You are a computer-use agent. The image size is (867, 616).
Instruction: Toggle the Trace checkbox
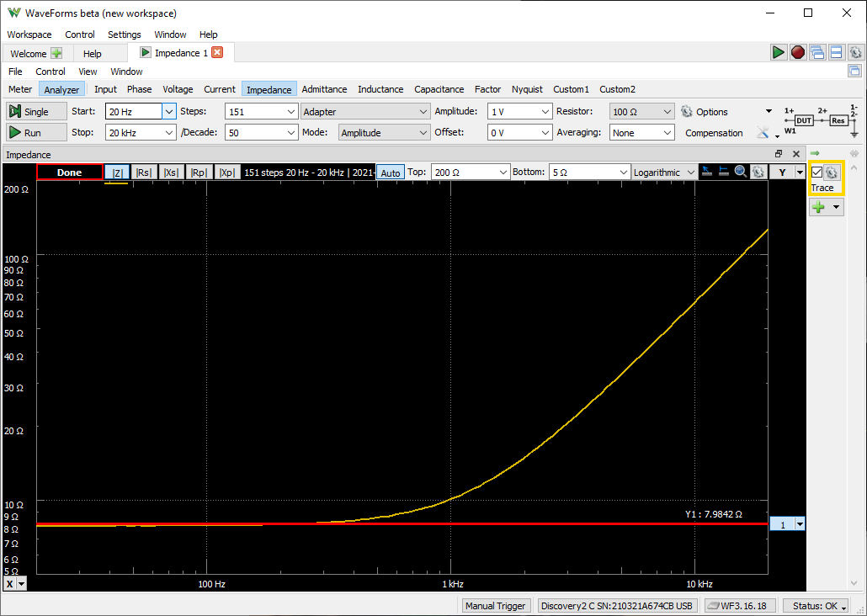click(x=816, y=172)
